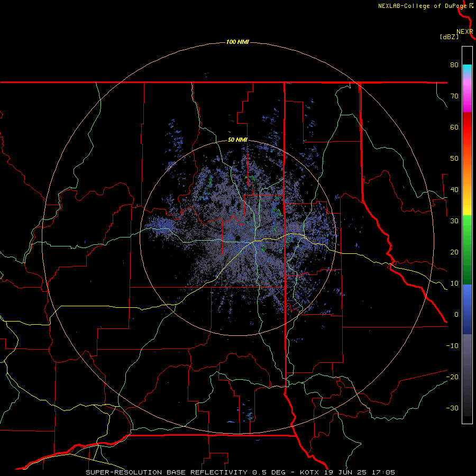Screen dimensions: 476x476
Task: Click the 60 value on color scale
Action: pyautogui.click(x=454, y=127)
